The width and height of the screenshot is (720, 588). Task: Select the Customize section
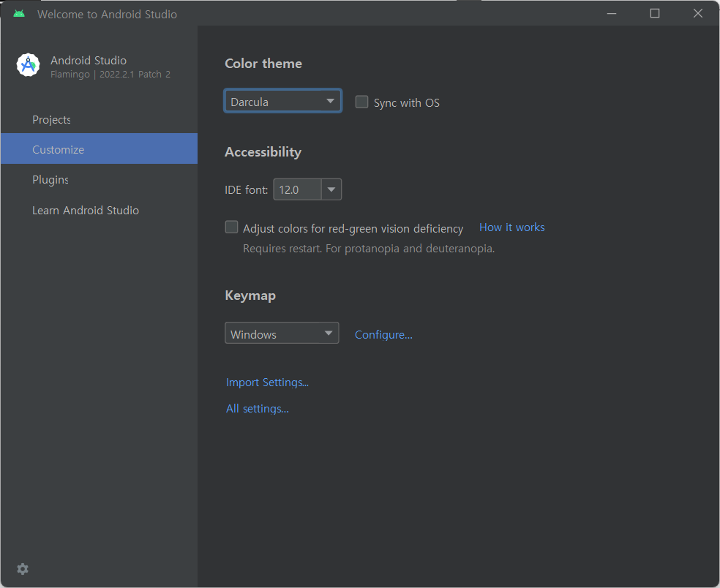pos(100,148)
